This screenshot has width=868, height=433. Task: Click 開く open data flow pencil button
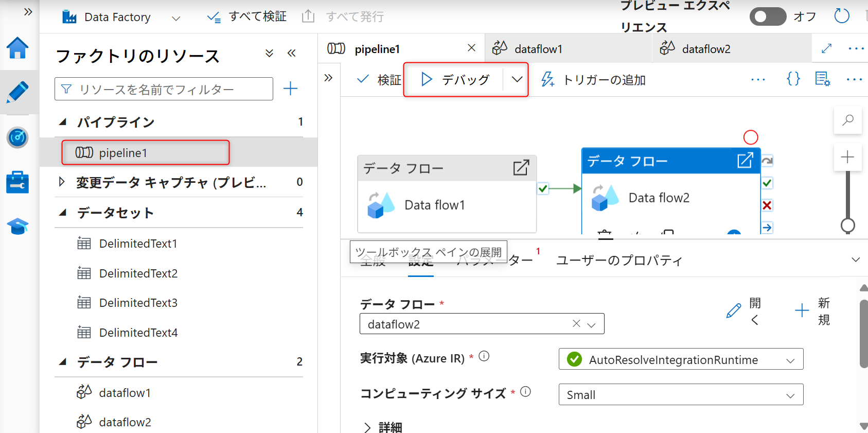(x=743, y=311)
